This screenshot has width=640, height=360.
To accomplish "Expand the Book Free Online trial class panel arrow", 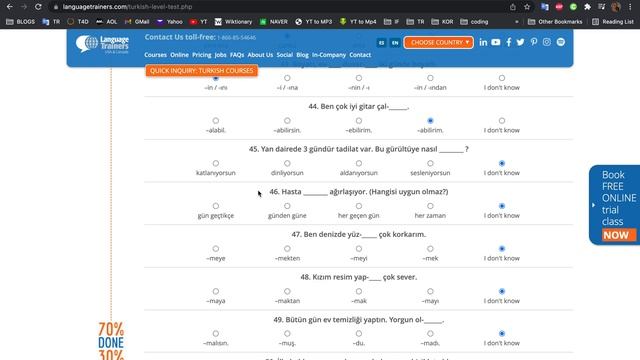I will point(593,205).
